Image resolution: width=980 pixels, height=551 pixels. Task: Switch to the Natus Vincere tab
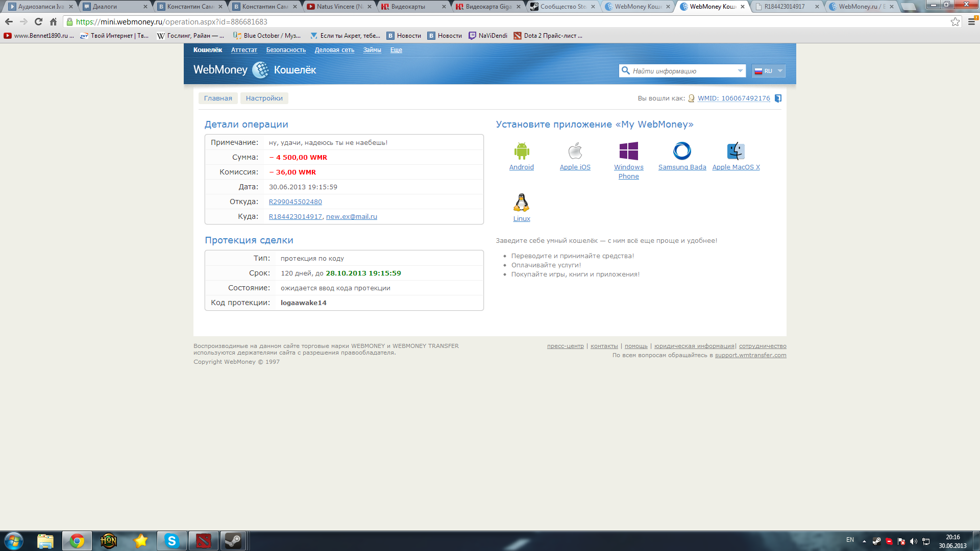coord(340,7)
